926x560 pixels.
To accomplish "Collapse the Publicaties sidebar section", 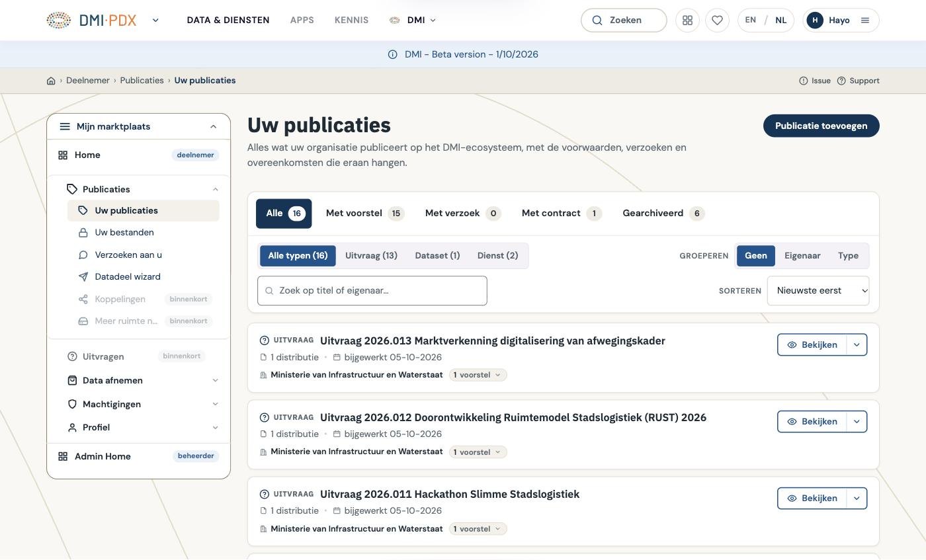I will (215, 189).
